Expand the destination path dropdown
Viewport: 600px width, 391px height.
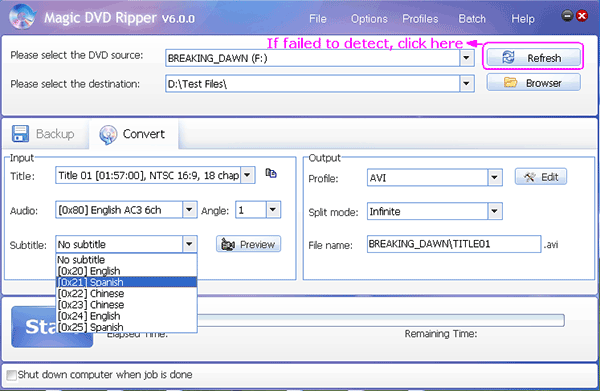[466, 83]
